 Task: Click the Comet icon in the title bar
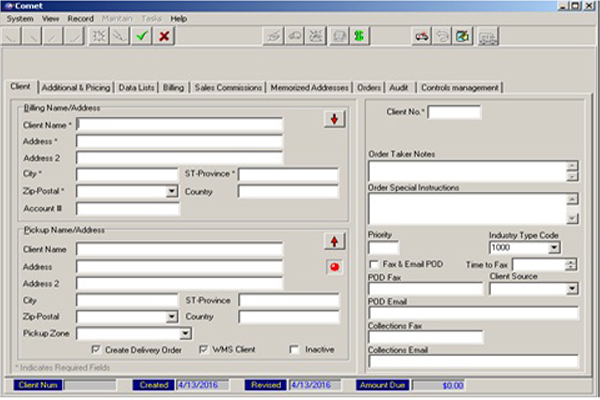click(8, 6)
